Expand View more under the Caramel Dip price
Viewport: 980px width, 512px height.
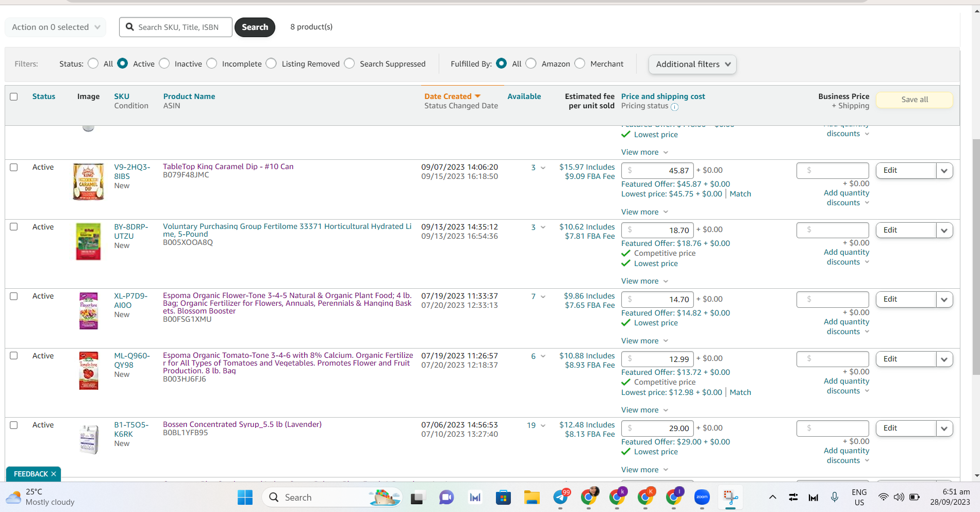coord(644,212)
